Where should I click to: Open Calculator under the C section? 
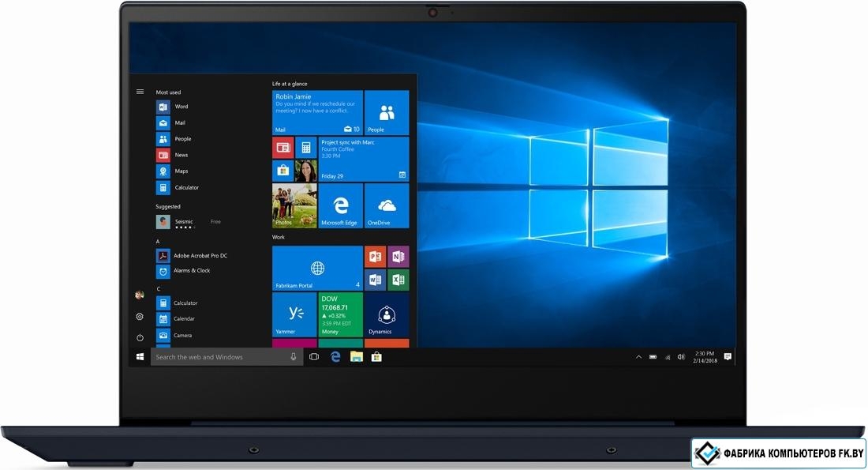tap(177, 303)
